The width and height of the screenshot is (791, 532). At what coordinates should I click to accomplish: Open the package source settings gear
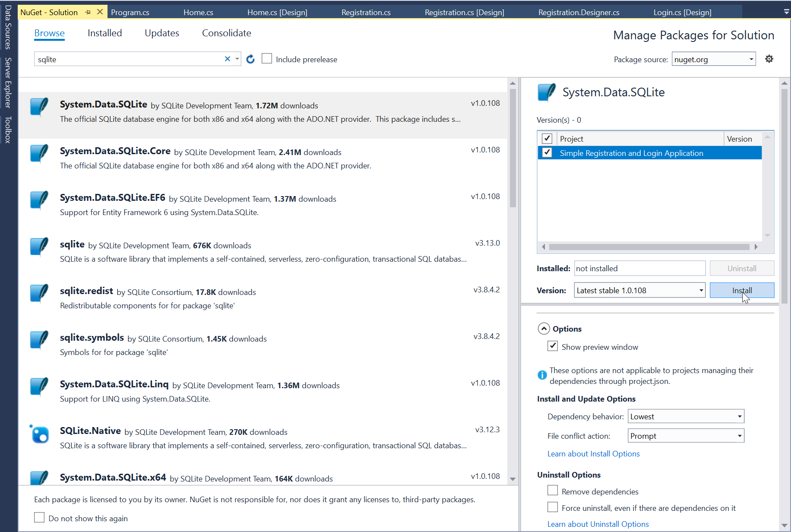coord(769,59)
